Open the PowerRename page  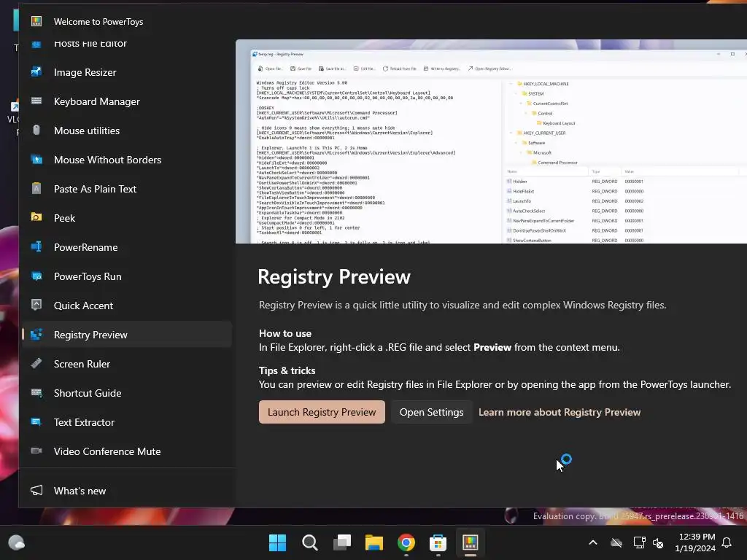click(x=127, y=246)
